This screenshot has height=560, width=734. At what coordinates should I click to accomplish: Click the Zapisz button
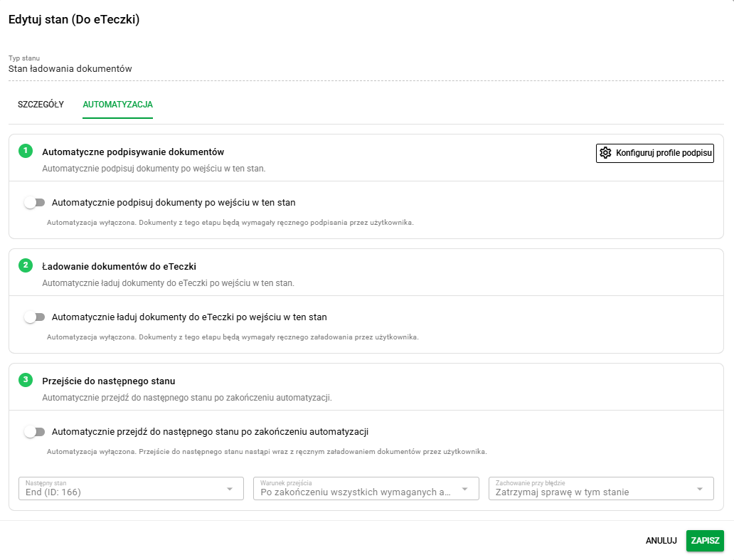705,540
